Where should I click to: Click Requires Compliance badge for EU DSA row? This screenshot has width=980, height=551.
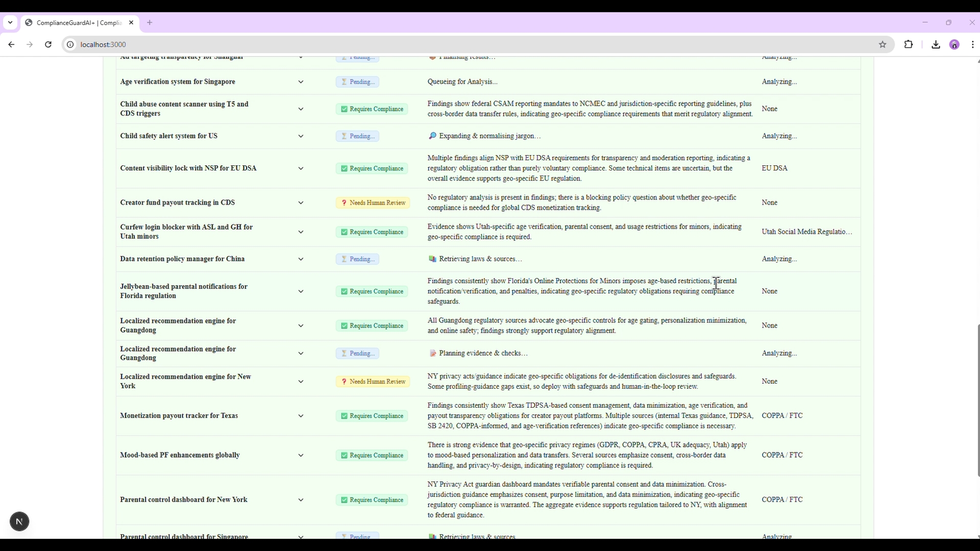pos(372,168)
